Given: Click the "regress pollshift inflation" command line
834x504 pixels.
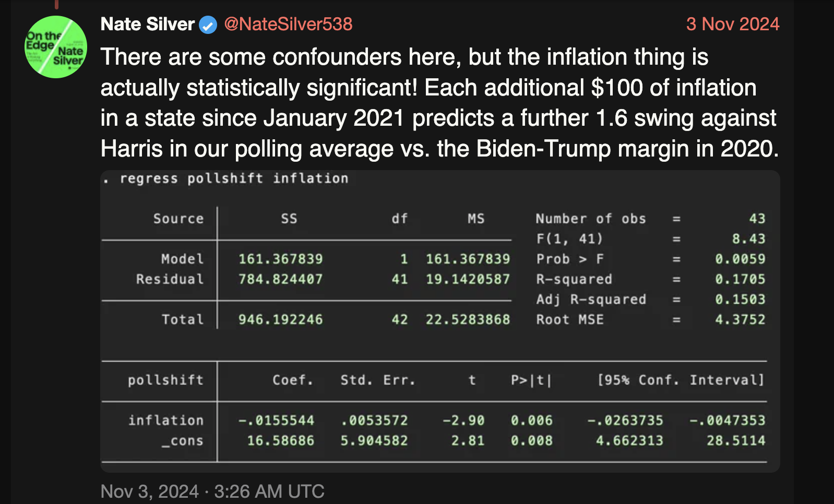Looking at the screenshot, I should coord(233,178).
